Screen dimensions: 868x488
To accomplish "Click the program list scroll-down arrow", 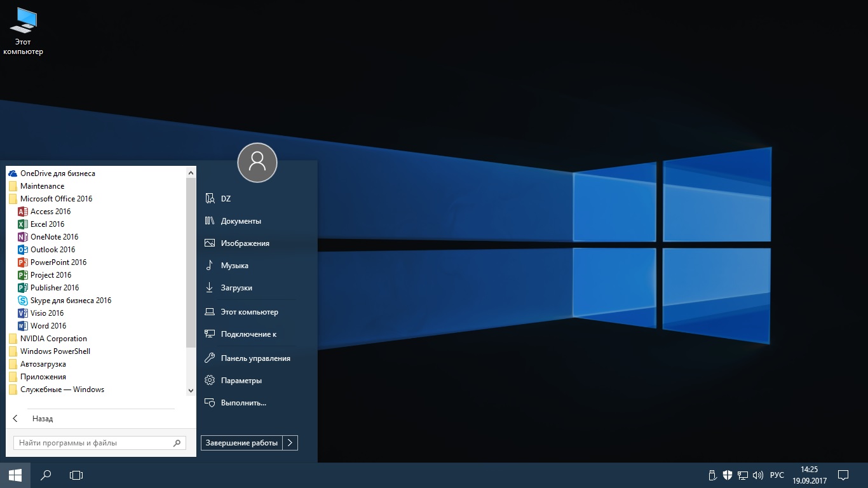I will coord(191,391).
